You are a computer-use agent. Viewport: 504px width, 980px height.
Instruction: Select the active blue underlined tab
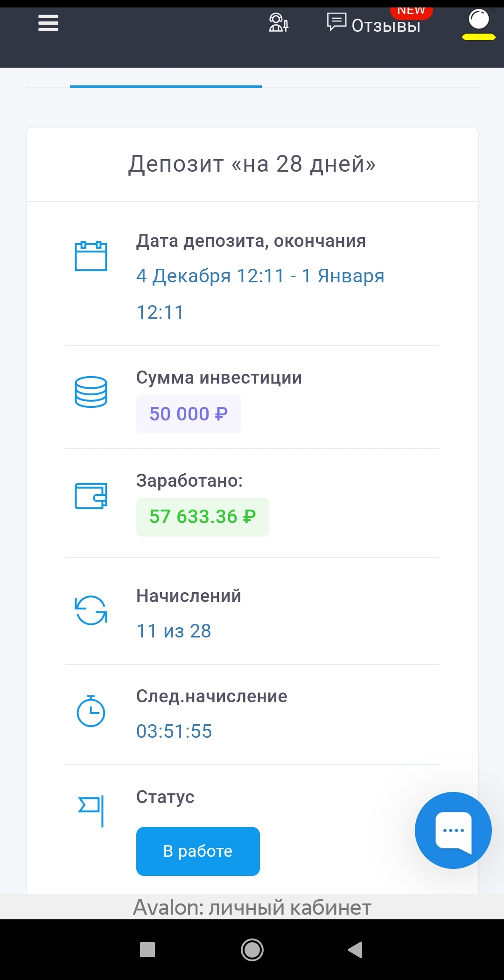166,83
